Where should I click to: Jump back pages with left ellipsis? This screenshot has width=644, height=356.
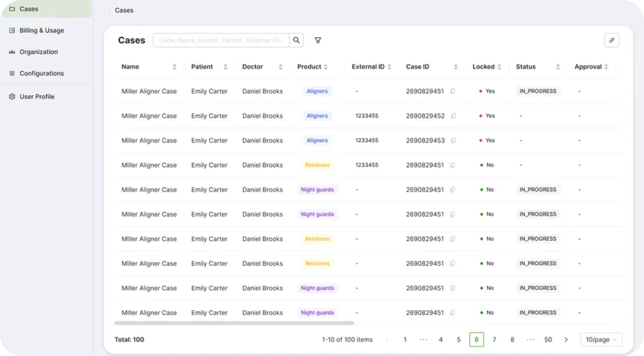(423, 340)
